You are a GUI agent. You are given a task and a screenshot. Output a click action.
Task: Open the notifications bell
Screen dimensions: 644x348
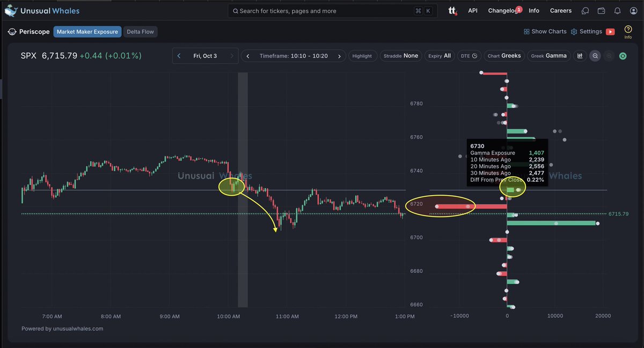tap(617, 10)
